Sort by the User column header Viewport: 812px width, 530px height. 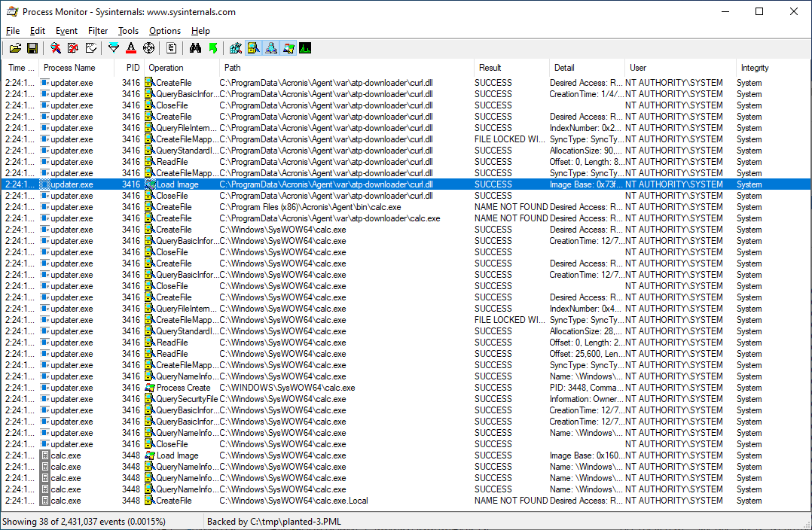[680, 68]
